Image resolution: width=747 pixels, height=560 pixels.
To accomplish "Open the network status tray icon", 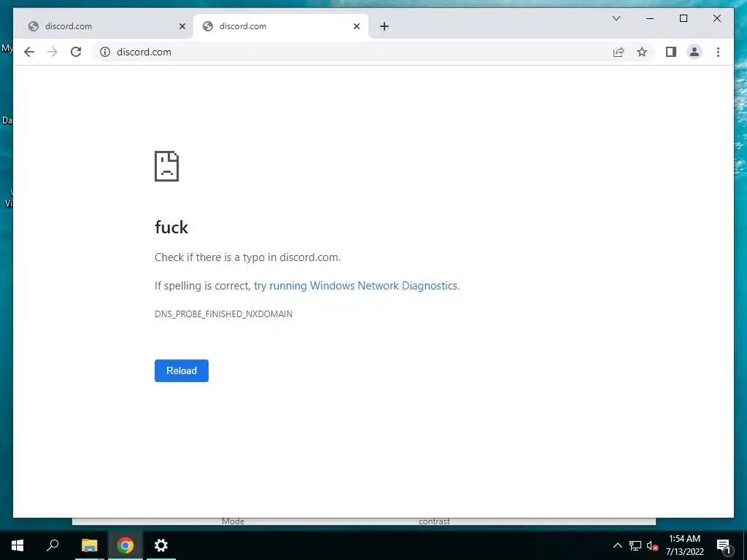I will pos(635,545).
